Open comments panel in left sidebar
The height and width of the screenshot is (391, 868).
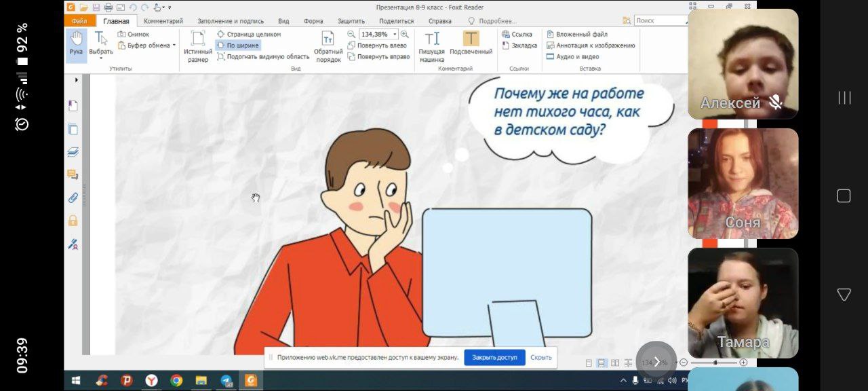pos(73,175)
